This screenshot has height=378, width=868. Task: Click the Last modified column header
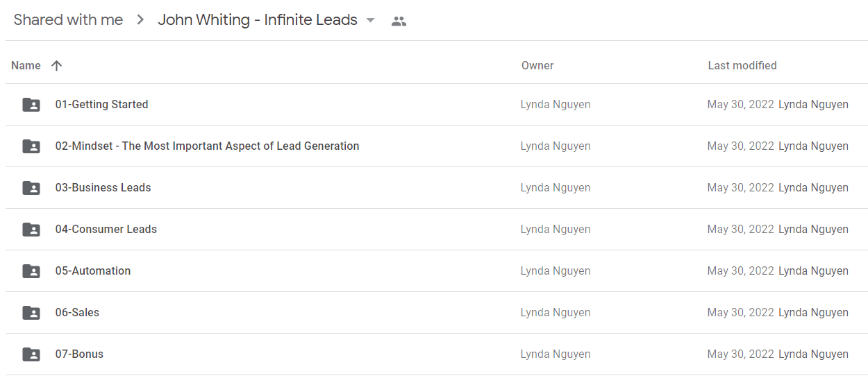(742, 65)
